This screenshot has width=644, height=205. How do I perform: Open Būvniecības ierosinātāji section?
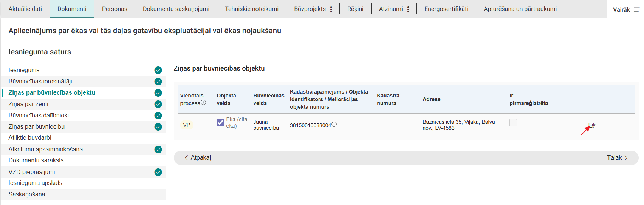[84, 82]
